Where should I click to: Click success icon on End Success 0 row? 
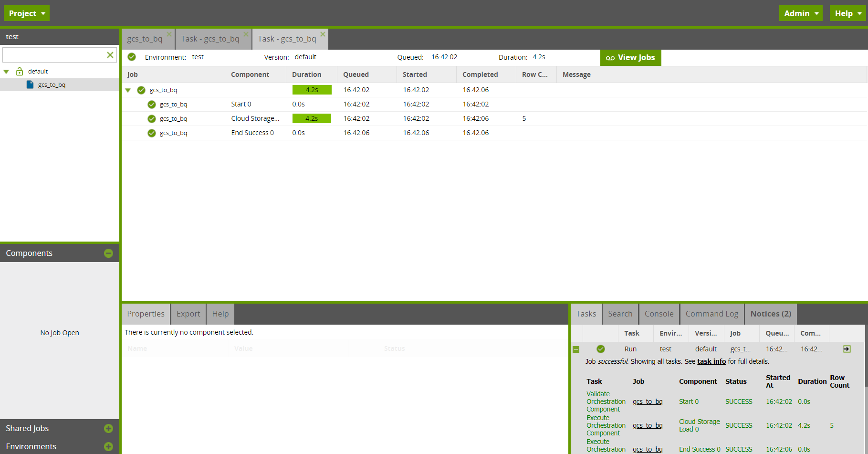[152, 133]
